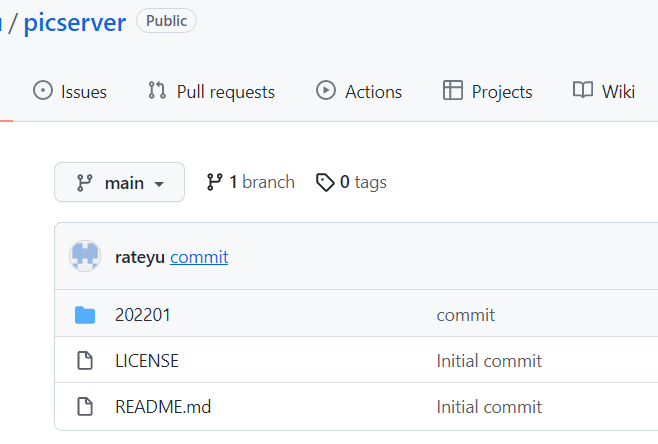Screen dimensions: 658x444
Task: Click the 202201 folder icon
Action: click(x=85, y=315)
